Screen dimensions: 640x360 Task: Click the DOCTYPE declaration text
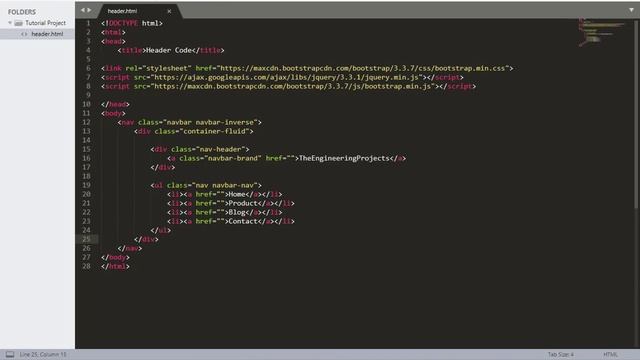coord(132,23)
